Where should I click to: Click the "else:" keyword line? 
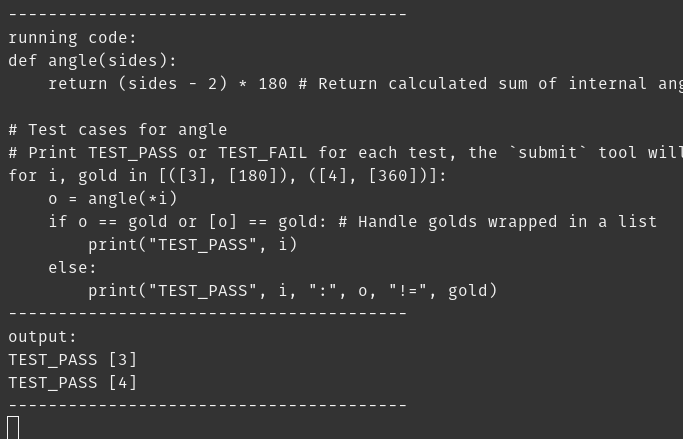[x=72, y=268]
